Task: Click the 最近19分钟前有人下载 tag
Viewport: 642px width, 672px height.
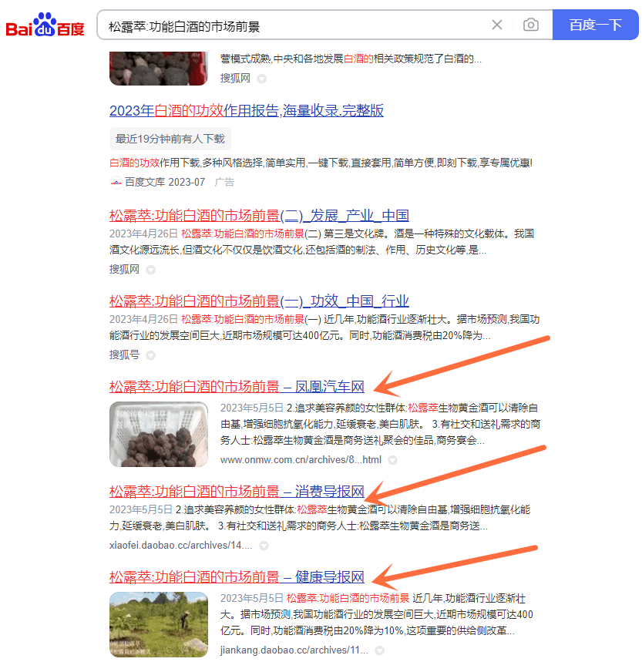Action: click(170, 139)
